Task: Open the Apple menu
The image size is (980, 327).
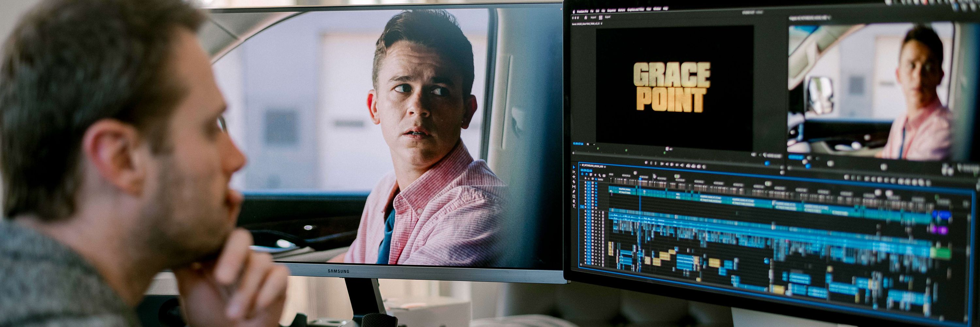Action: [574, 12]
